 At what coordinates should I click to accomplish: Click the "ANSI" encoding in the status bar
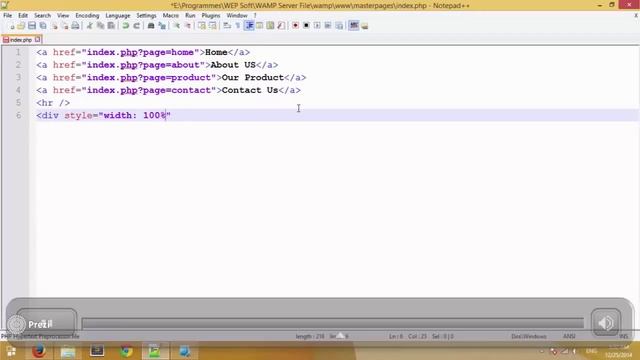pyautogui.click(x=569, y=336)
